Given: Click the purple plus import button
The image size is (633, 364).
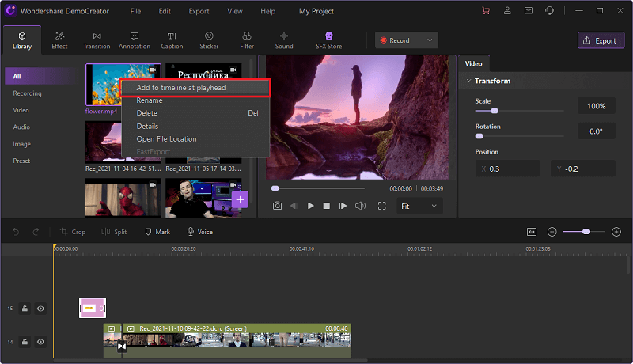Looking at the screenshot, I should (240, 199).
